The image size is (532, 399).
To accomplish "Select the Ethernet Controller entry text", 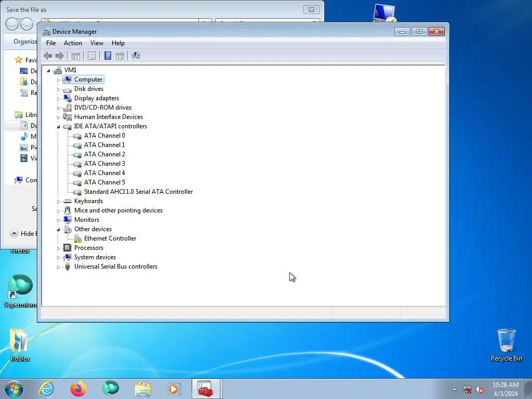I will point(110,238).
